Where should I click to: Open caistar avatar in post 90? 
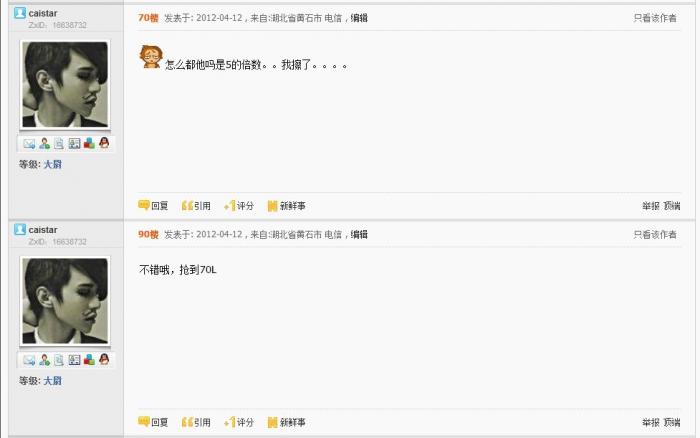tap(65, 301)
